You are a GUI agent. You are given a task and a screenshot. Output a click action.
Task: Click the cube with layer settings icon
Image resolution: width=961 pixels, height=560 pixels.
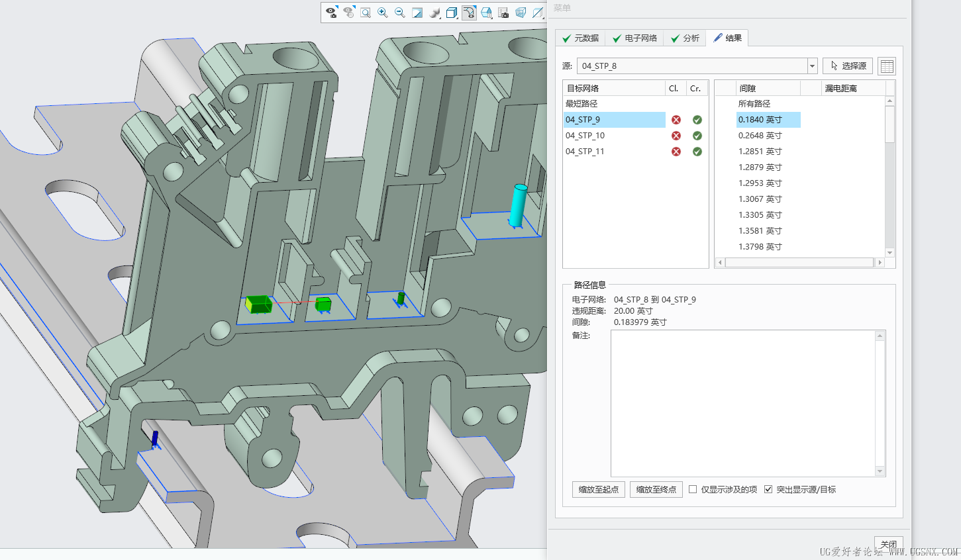486,13
